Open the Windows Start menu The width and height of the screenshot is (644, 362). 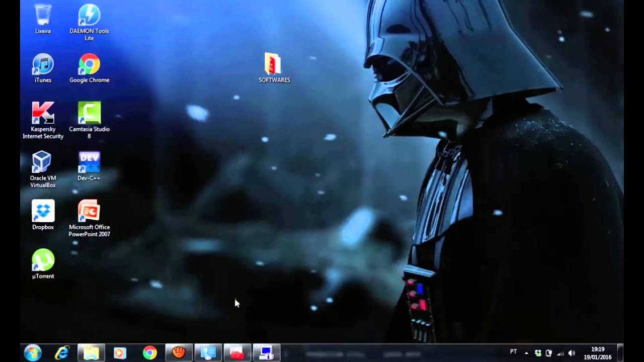(x=33, y=353)
